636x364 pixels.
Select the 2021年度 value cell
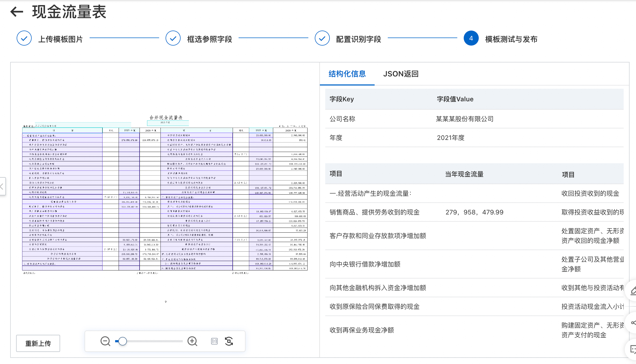pos(451,138)
